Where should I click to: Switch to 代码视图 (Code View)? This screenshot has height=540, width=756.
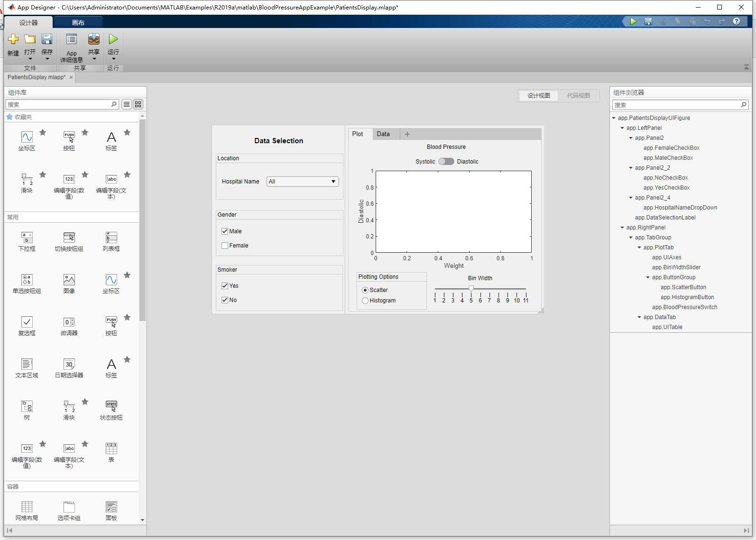(579, 95)
